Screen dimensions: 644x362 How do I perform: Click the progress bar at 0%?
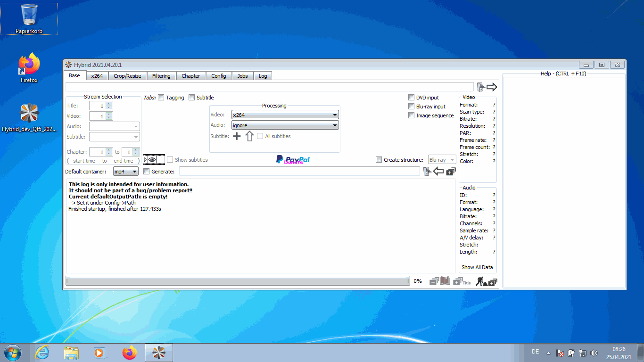point(238,281)
